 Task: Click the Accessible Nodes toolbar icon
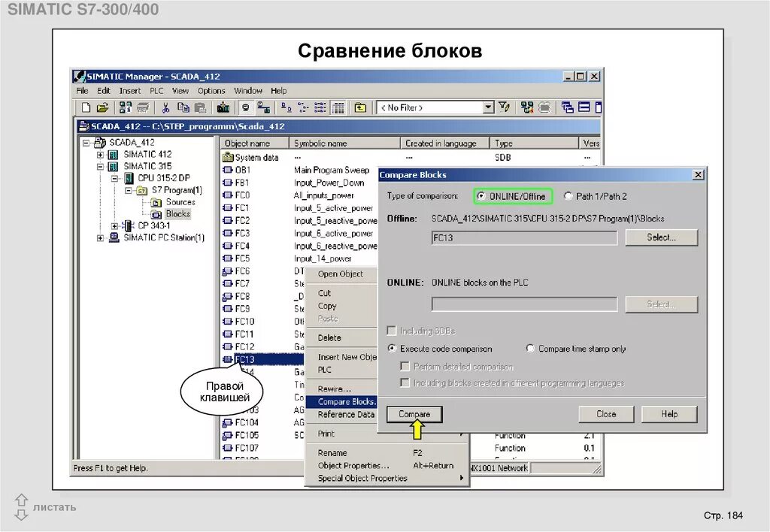coord(126,107)
